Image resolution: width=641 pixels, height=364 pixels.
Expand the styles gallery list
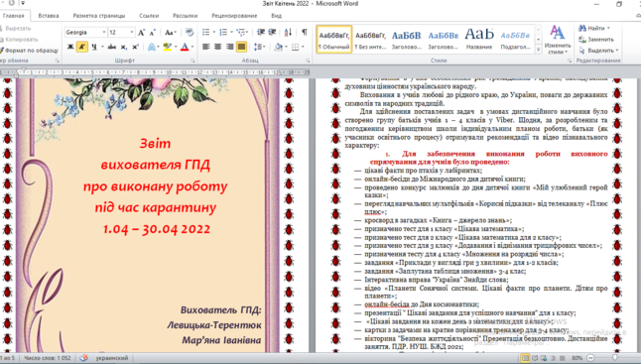point(539,50)
